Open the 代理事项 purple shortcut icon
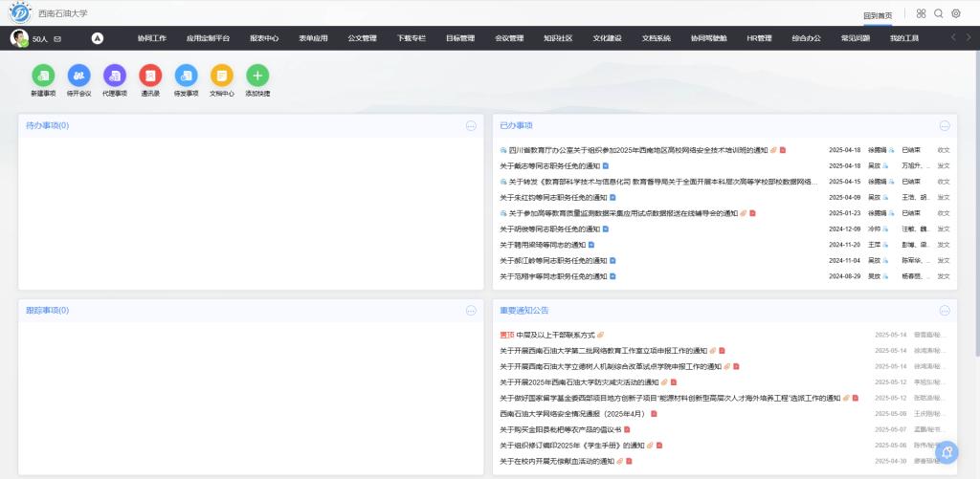980x479 pixels. [x=114, y=76]
